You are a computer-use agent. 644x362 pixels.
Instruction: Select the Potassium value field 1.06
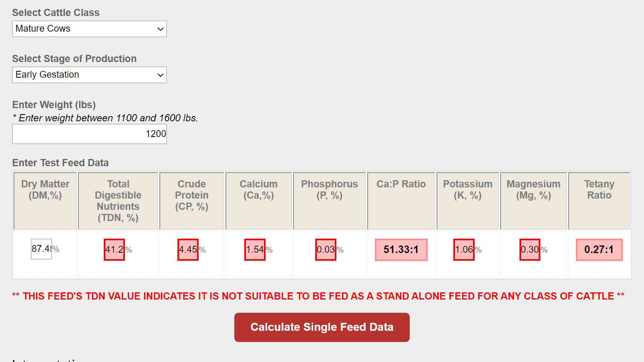pos(464,249)
